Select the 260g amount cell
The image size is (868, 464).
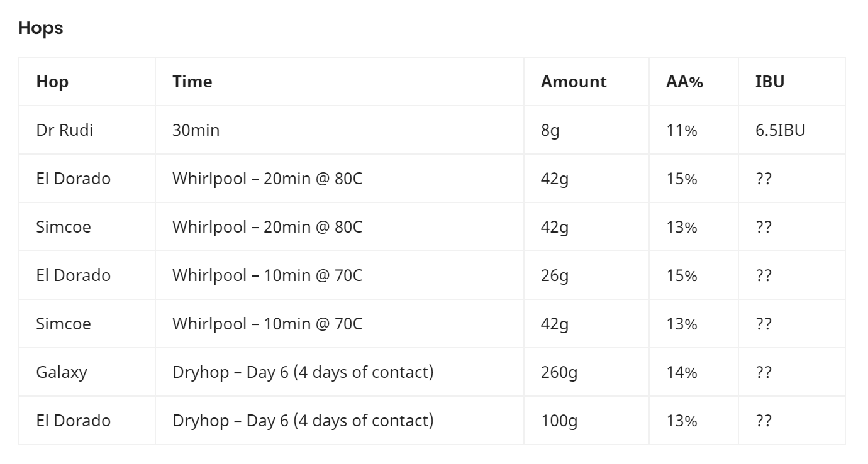(559, 373)
